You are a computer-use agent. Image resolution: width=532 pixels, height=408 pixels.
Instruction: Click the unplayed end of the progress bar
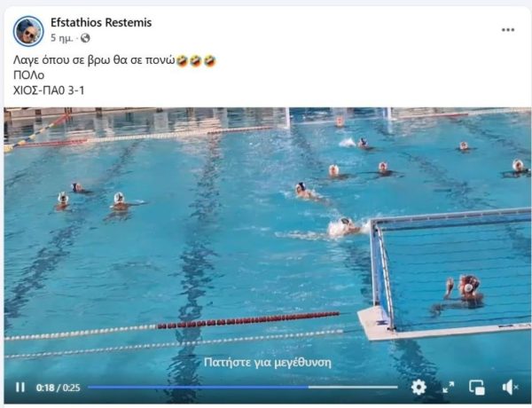pyautogui.click(x=353, y=387)
